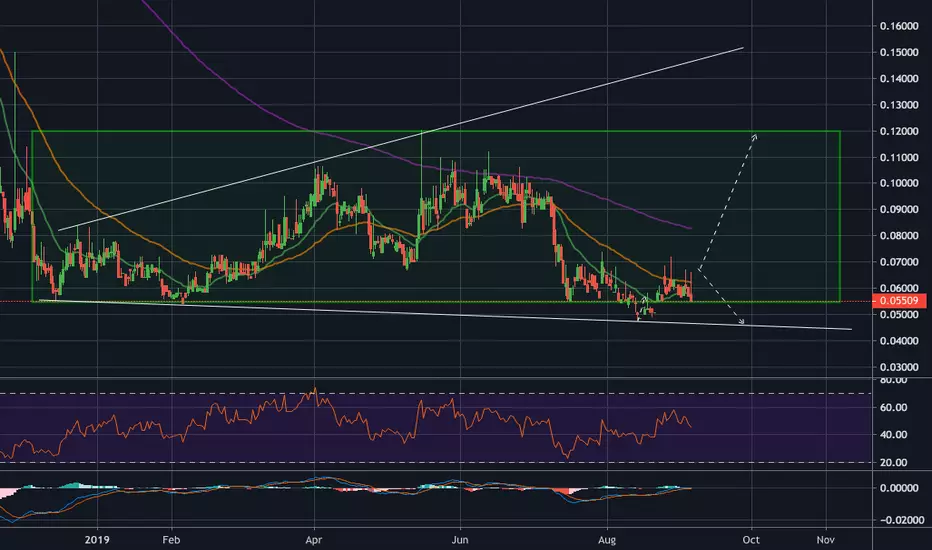Click the 2019 label on time axis
This screenshot has height=550, width=932.
(97, 540)
